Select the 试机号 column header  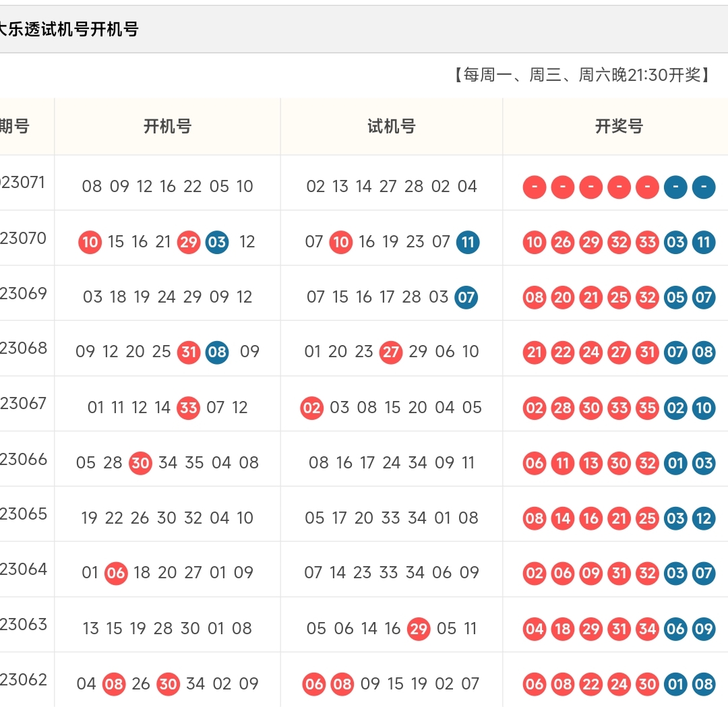point(392,126)
